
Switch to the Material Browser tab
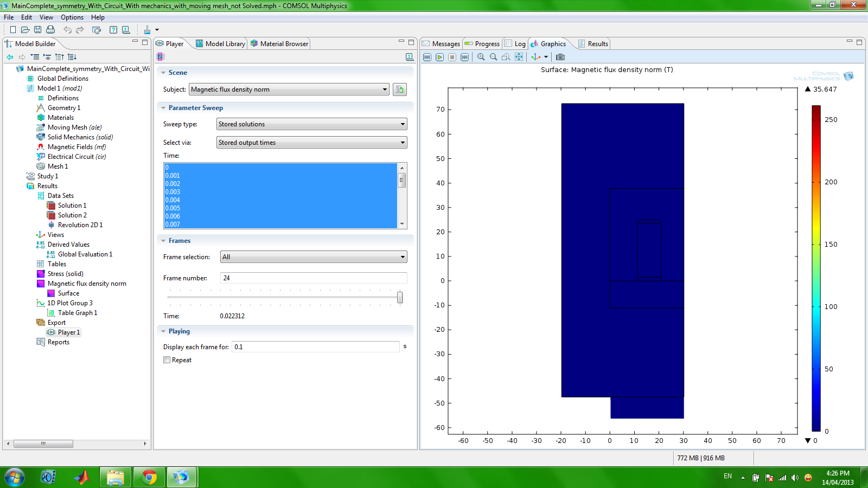pyautogui.click(x=279, y=44)
